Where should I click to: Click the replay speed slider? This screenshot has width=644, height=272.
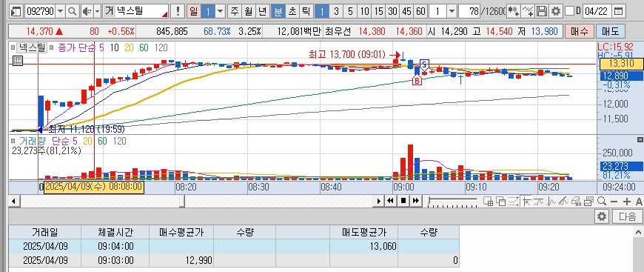[452, 201]
